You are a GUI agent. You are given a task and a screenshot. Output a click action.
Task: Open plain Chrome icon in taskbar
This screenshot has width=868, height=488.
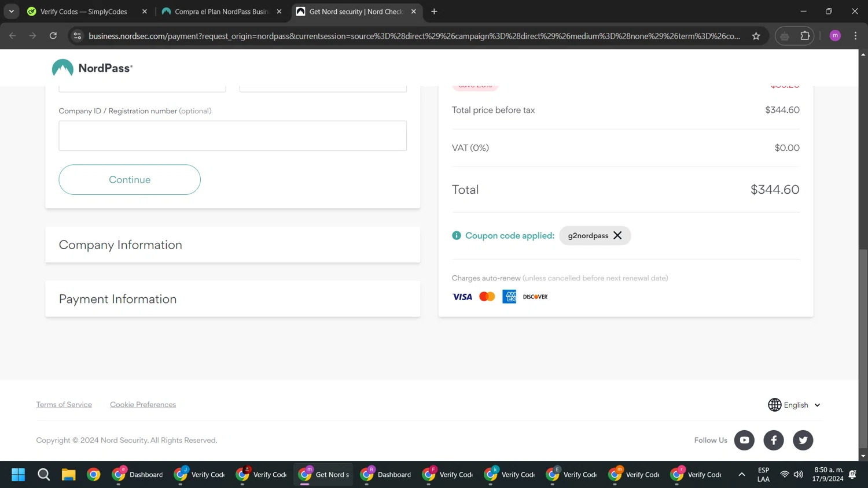(94, 475)
